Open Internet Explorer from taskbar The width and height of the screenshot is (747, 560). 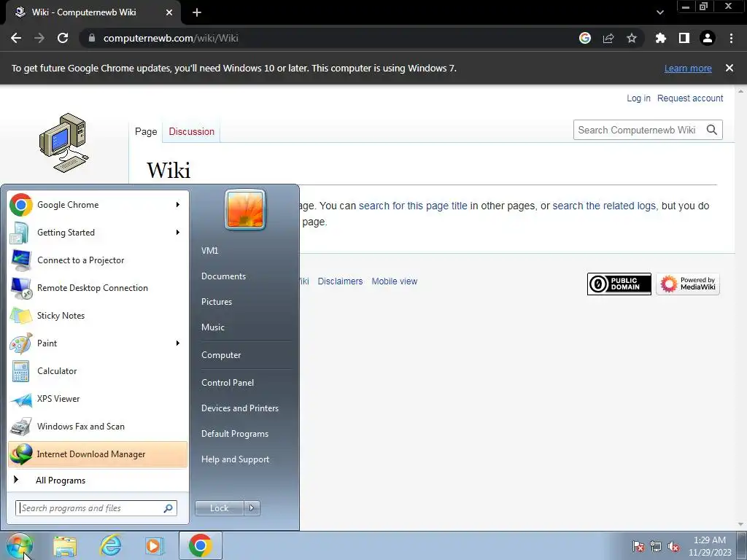[110, 545]
